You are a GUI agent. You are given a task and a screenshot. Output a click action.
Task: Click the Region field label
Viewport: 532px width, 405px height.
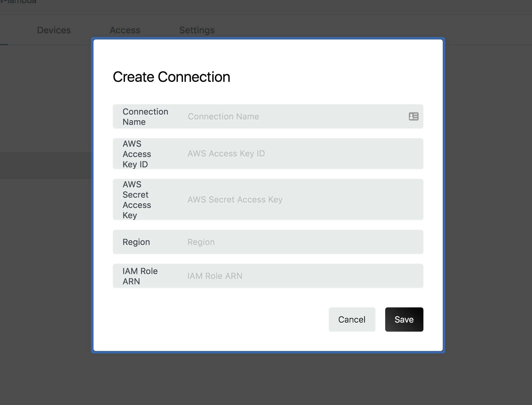(136, 242)
